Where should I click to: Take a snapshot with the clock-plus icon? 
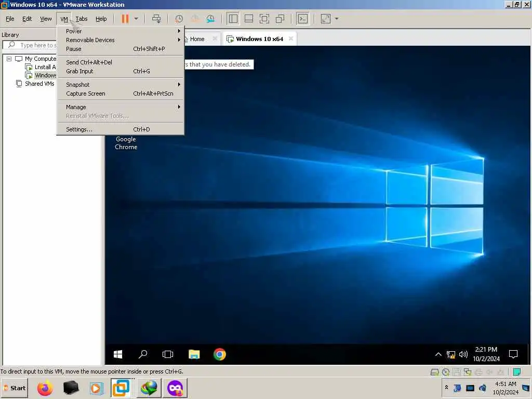coord(179,19)
